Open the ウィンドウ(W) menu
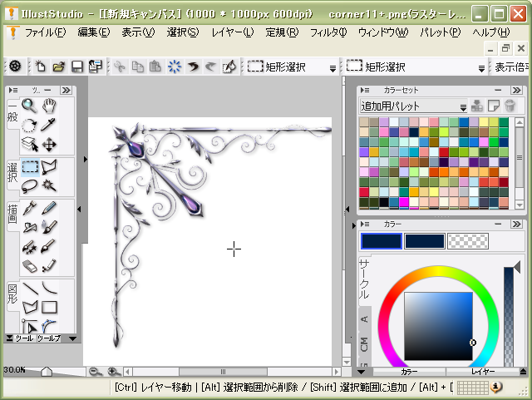 383,32
